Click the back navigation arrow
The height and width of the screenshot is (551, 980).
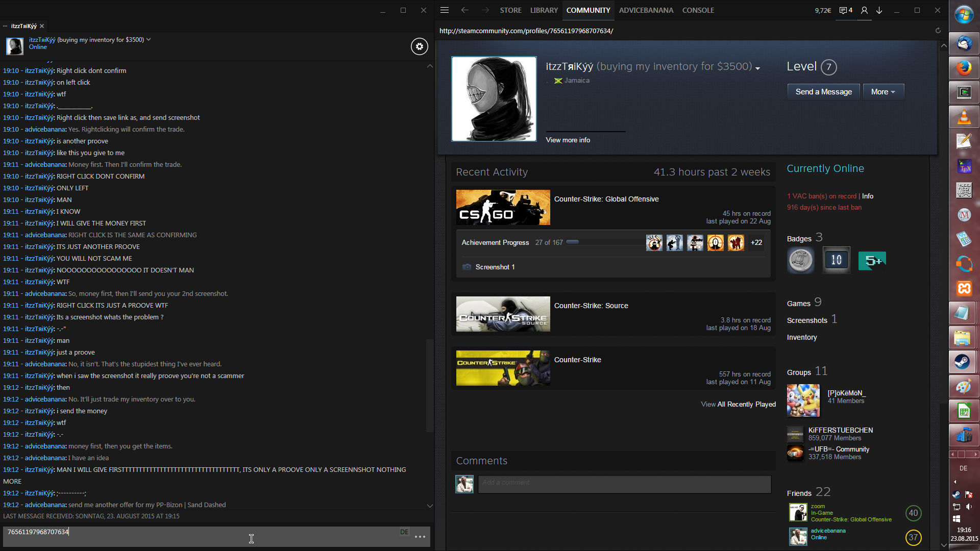tap(464, 10)
